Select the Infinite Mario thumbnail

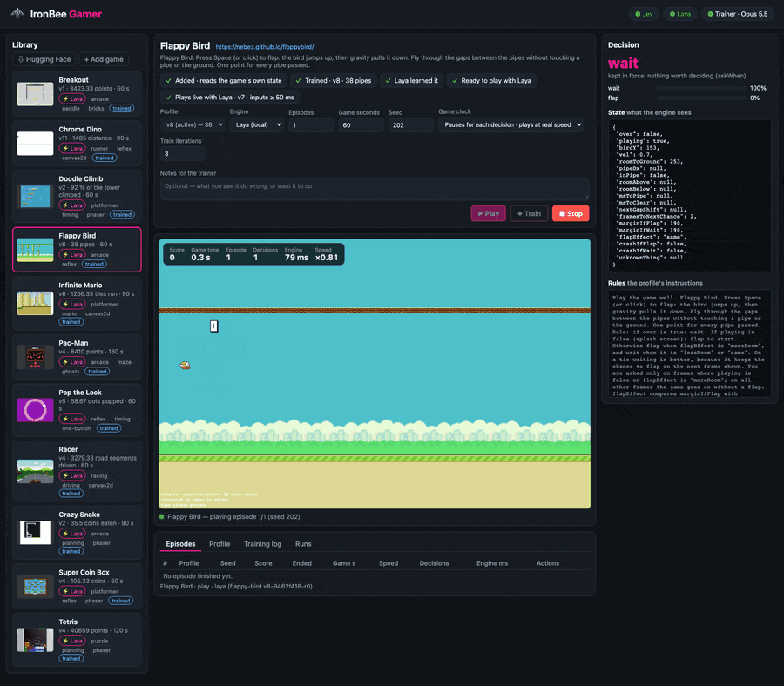35,303
